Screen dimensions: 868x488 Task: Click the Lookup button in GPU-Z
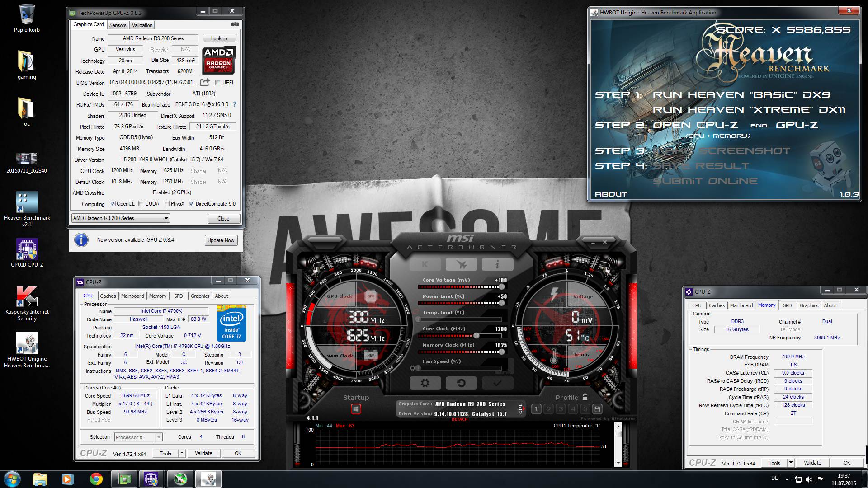(x=219, y=38)
